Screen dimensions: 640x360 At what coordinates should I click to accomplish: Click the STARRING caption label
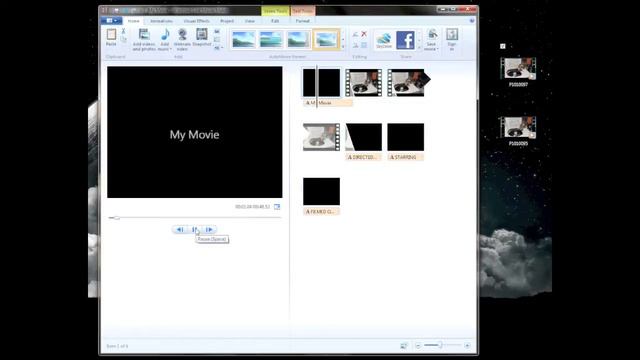(x=406, y=157)
